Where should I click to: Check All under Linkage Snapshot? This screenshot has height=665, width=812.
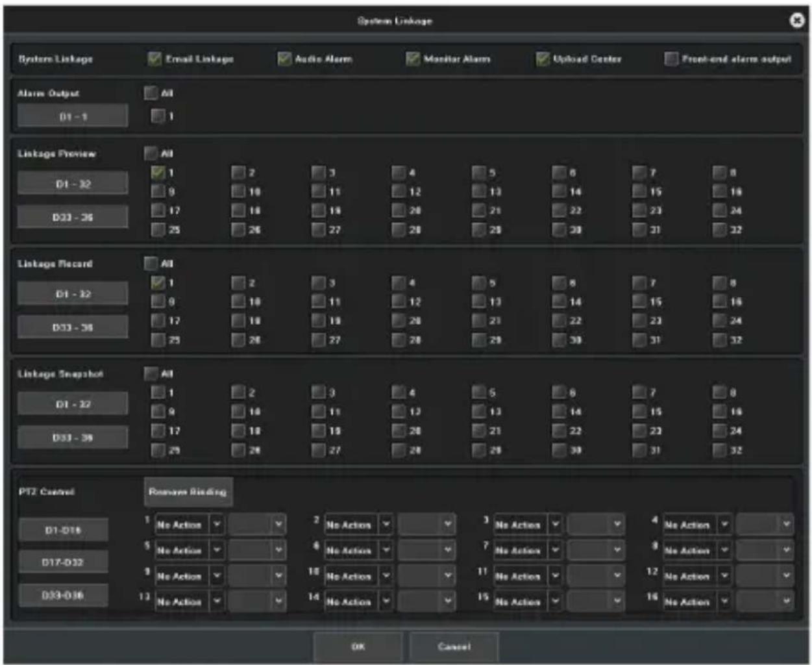(x=151, y=373)
